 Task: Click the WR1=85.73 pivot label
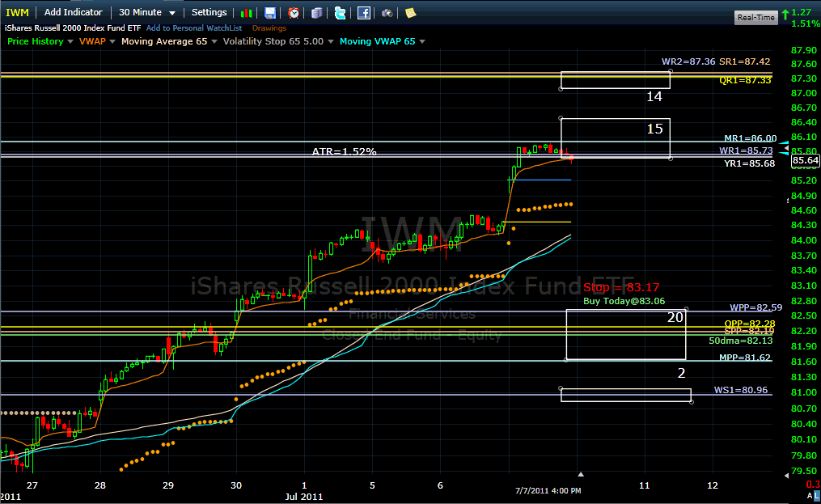(x=746, y=150)
